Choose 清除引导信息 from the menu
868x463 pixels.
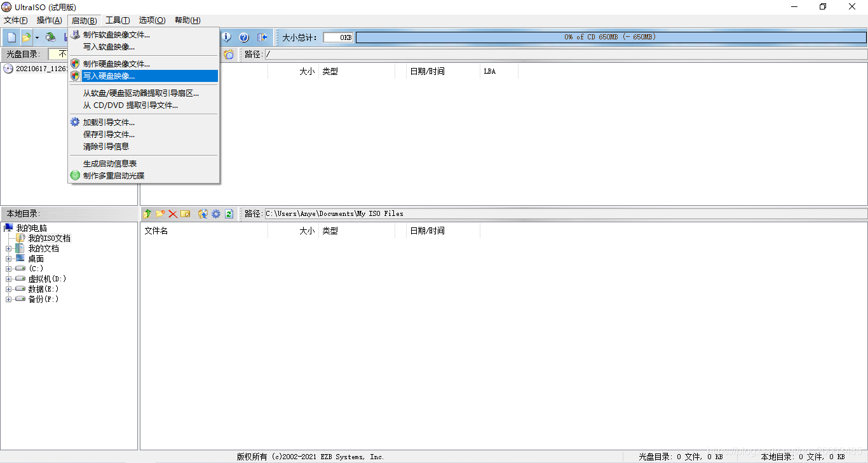144,146
